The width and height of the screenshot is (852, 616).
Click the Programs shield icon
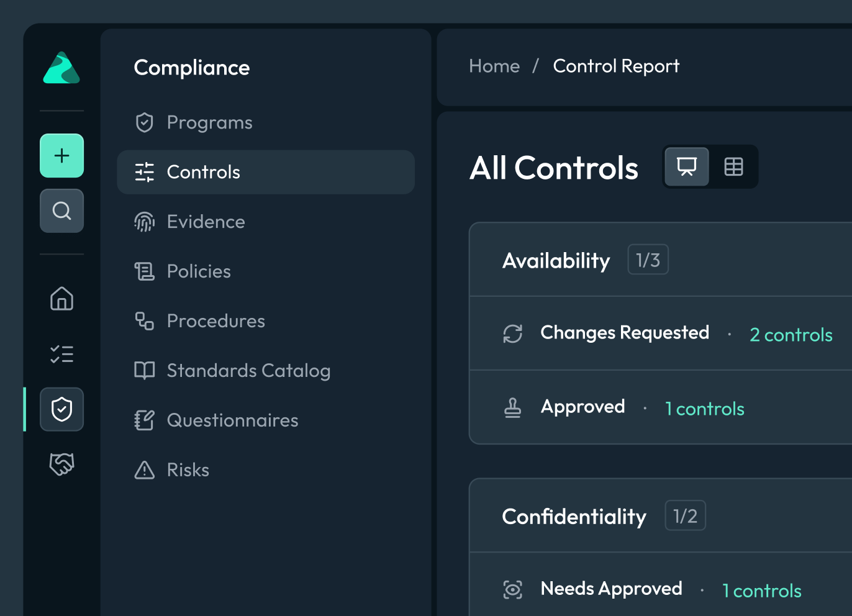(145, 122)
